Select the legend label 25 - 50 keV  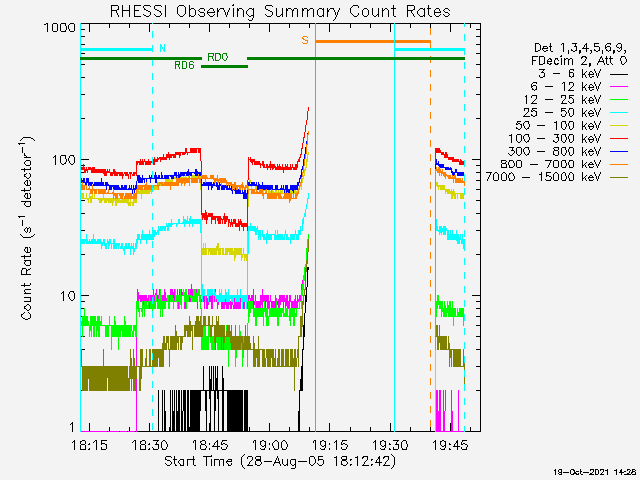click(x=562, y=112)
